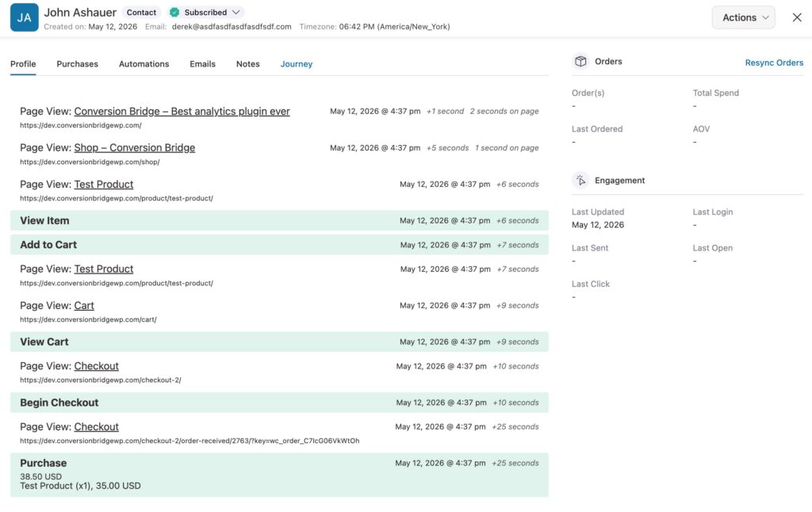Viewport: 812px width, 512px height.
Task: Open the Checkout link above Begin Checkout
Action: (x=96, y=366)
